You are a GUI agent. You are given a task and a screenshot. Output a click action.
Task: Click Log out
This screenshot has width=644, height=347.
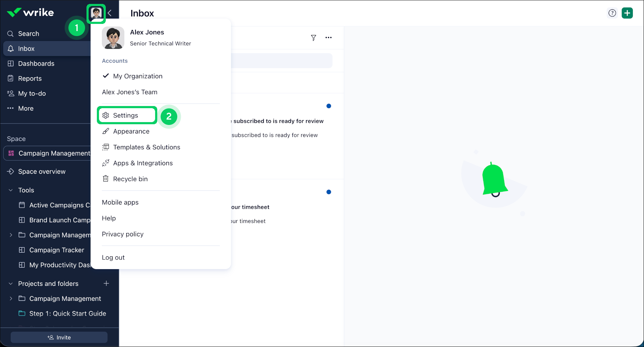(x=113, y=258)
